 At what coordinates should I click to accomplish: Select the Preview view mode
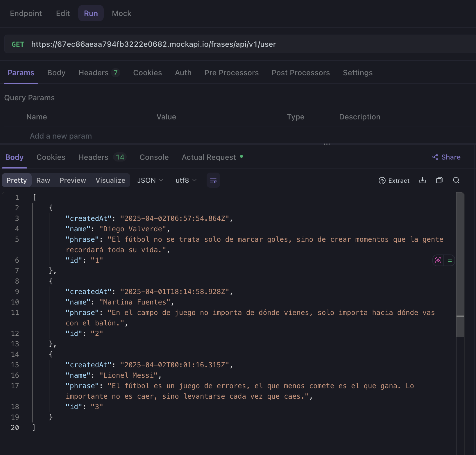pos(73,180)
